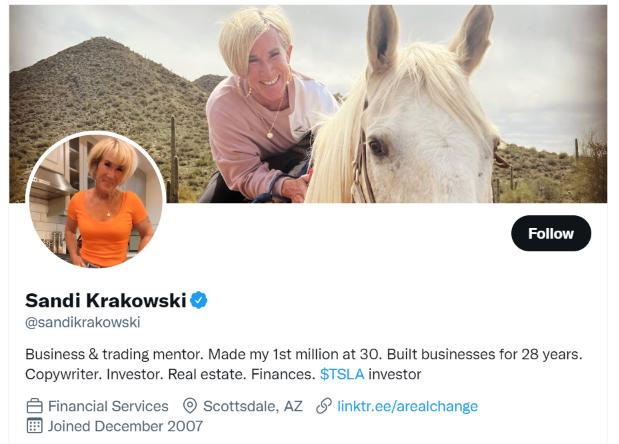
Task: Open the linktr.ee/arealchange link
Action: (407, 406)
